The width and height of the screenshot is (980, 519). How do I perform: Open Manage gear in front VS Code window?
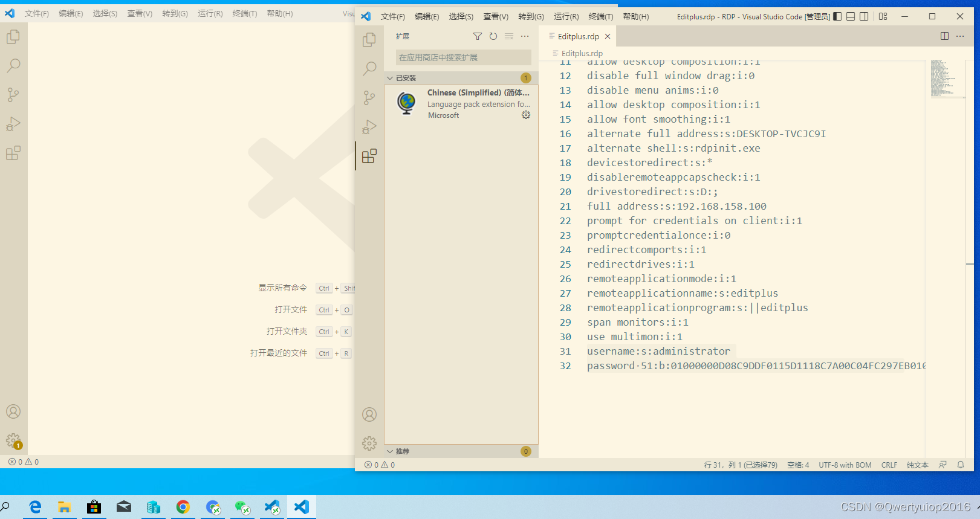coord(369,443)
